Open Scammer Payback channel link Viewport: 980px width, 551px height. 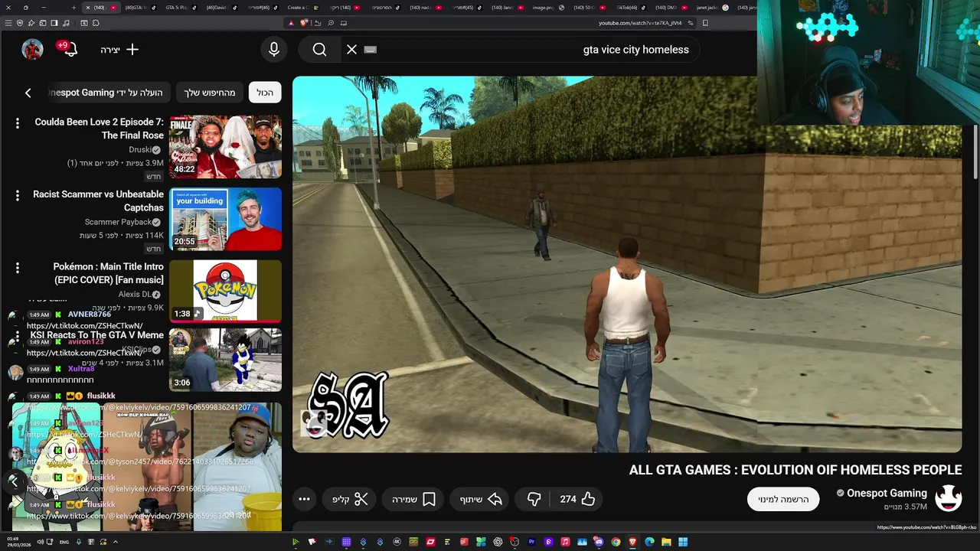coord(118,222)
